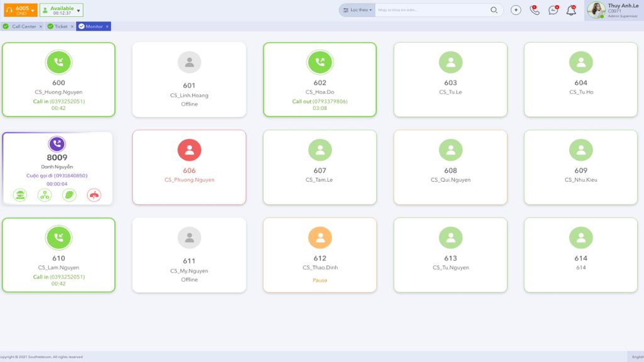Image resolution: width=644 pixels, height=362 pixels.
Task: Select agent icon for extension 613
Action: [x=450, y=238]
